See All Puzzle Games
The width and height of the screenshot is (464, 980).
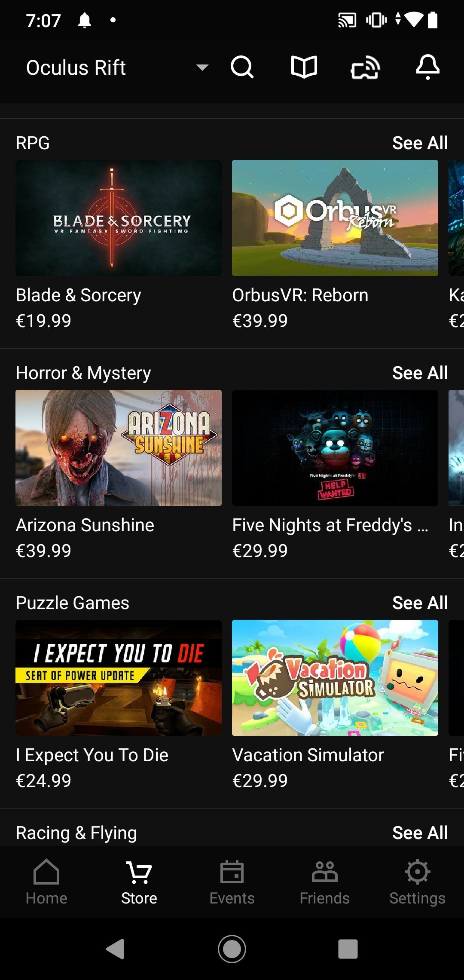[420, 603]
